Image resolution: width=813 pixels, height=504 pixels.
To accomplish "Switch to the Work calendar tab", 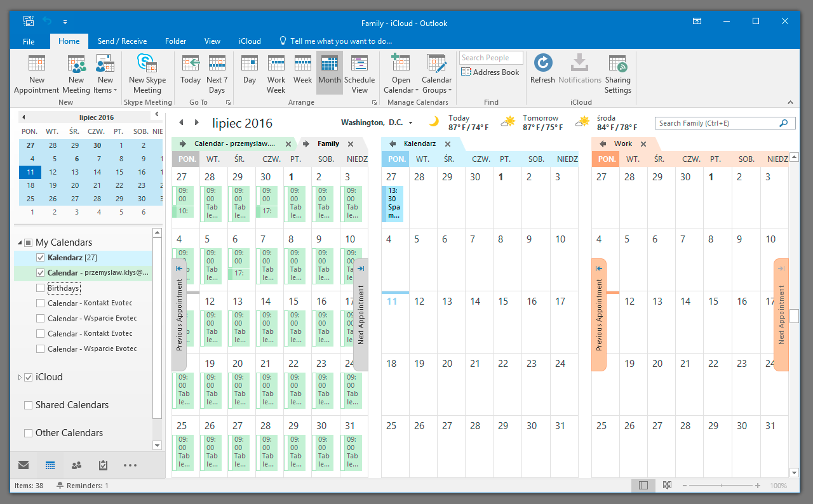I will click(622, 144).
